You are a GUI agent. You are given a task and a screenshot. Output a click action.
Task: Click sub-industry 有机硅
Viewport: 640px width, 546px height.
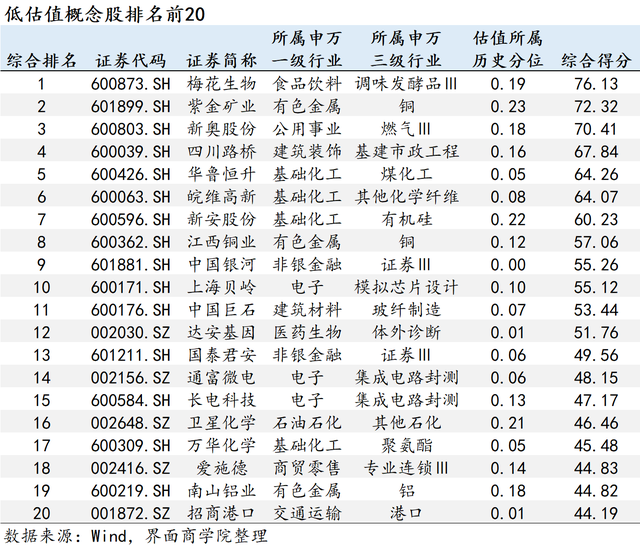click(x=407, y=220)
